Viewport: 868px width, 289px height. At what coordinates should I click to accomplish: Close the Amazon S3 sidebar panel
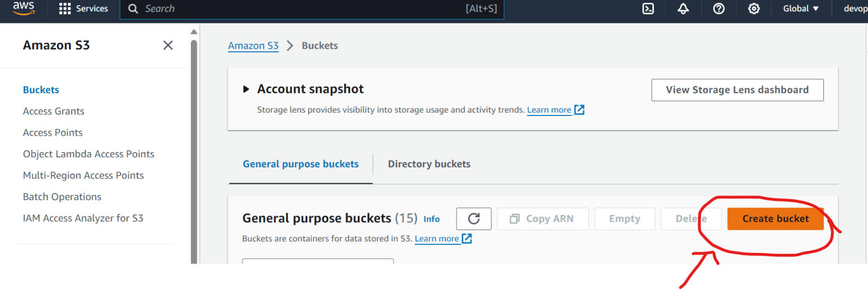168,45
